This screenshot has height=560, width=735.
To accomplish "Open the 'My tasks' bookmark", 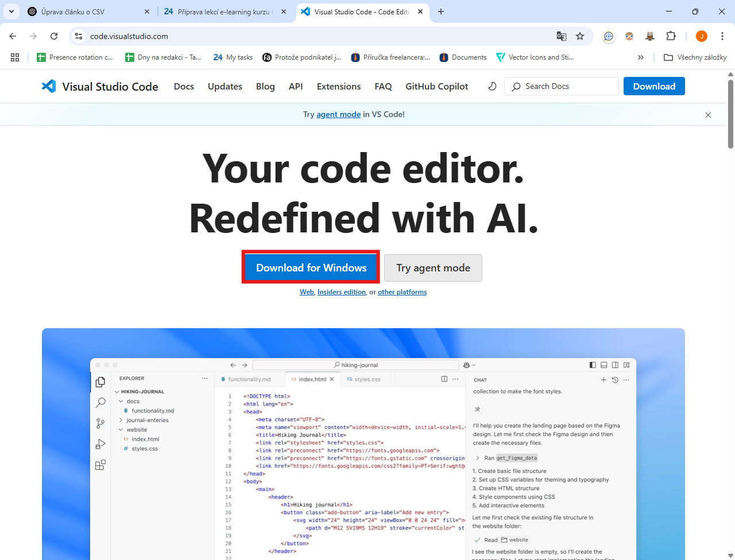I will [x=233, y=57].
